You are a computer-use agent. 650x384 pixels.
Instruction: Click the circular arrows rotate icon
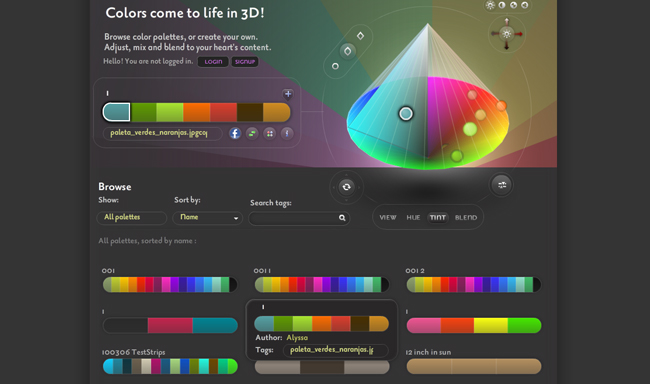(347, 187)
